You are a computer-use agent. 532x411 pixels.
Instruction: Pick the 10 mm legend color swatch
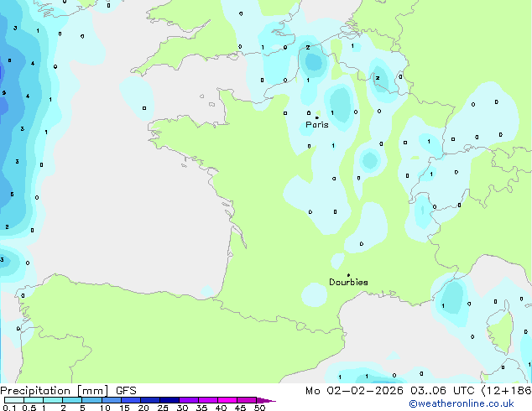coord(111,400)
